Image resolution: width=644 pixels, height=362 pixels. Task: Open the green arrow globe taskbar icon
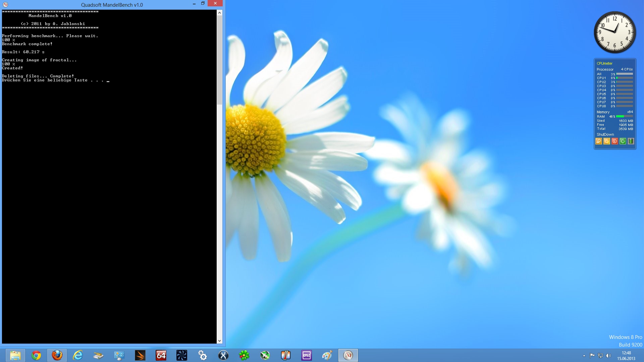pyautogui.click(x=265, y=355)
